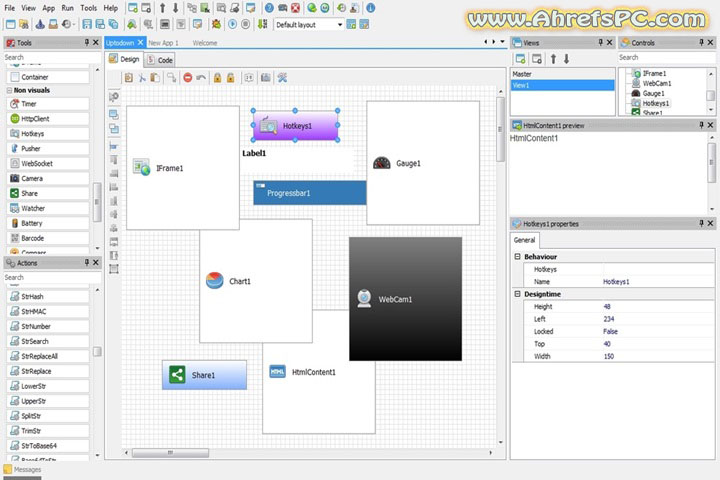Click the save floppy disk icon
720x480 pixels.
(x=87, y=24)
